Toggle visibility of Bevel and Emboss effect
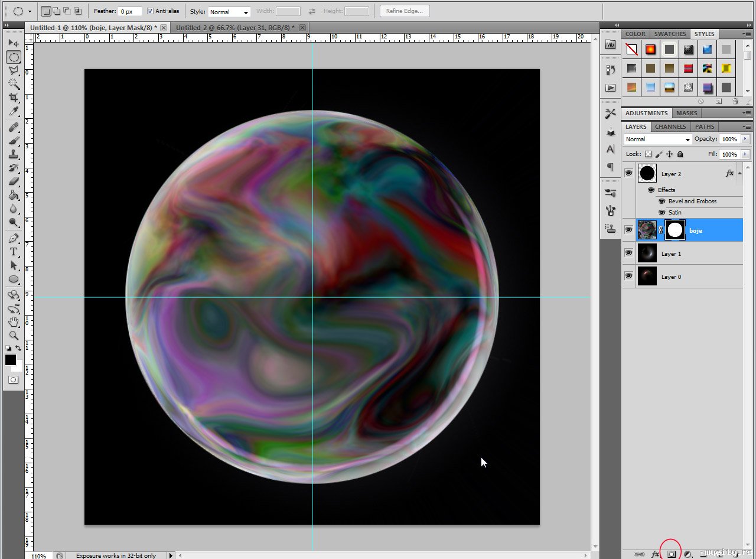Image resolution: width=756 pixels, height=559 pixels. point(661,201)
